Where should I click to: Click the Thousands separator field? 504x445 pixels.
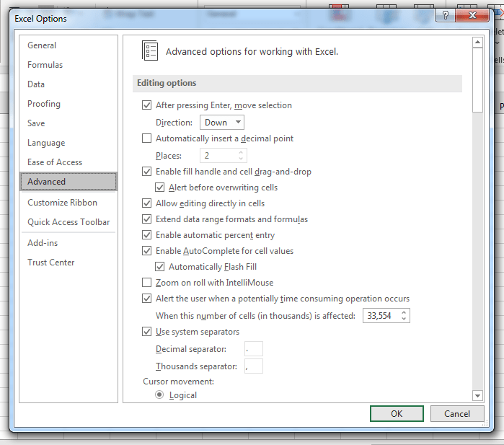tap(254, 366)
